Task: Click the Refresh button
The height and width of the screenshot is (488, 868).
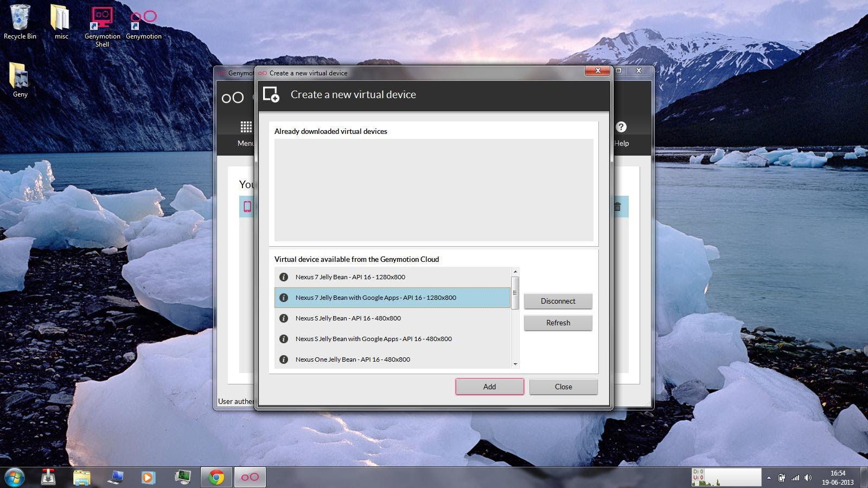Action: click(x=558, y=323)
